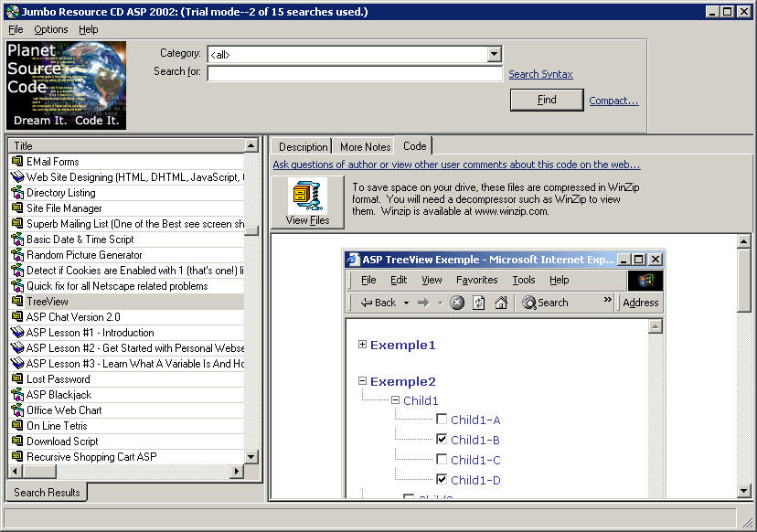Open the Ask questions of author link

(x=456, y=165)
